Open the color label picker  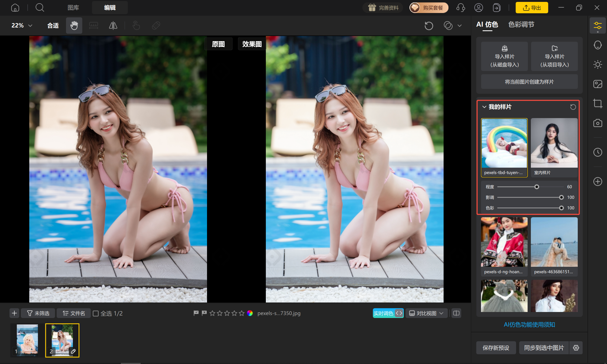point(250,313)
